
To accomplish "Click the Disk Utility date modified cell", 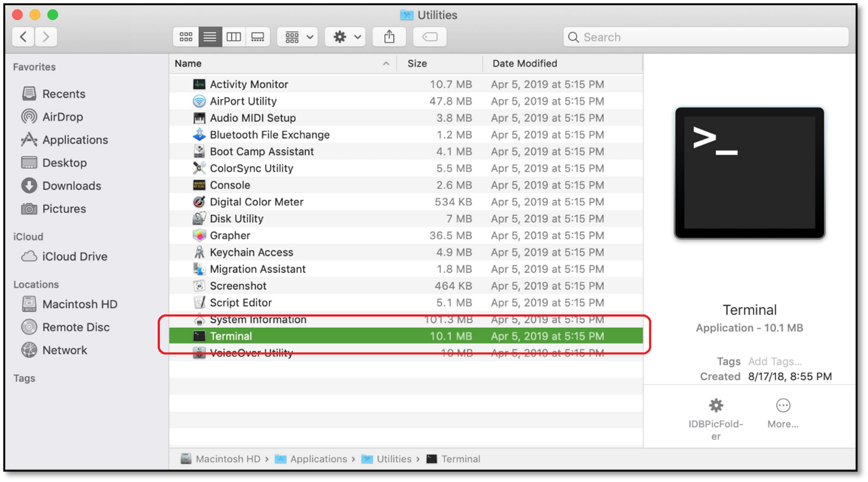I will (548, 218).
